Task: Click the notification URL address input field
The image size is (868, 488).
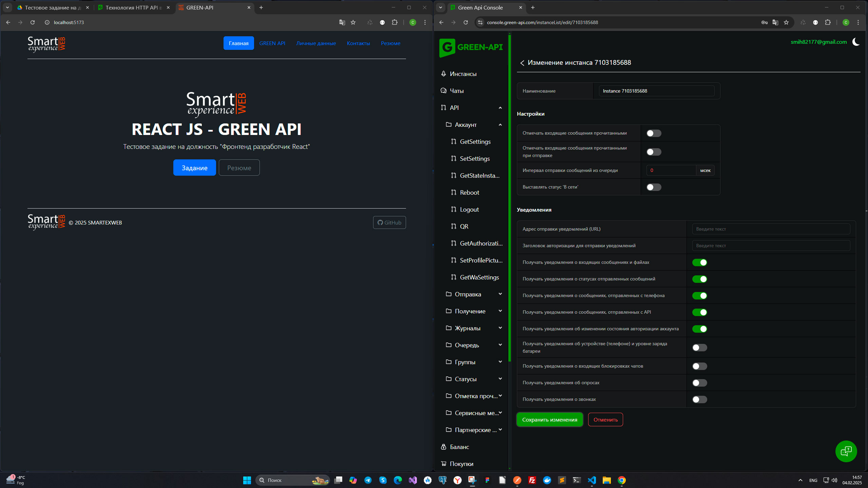Action: (771, 229)
